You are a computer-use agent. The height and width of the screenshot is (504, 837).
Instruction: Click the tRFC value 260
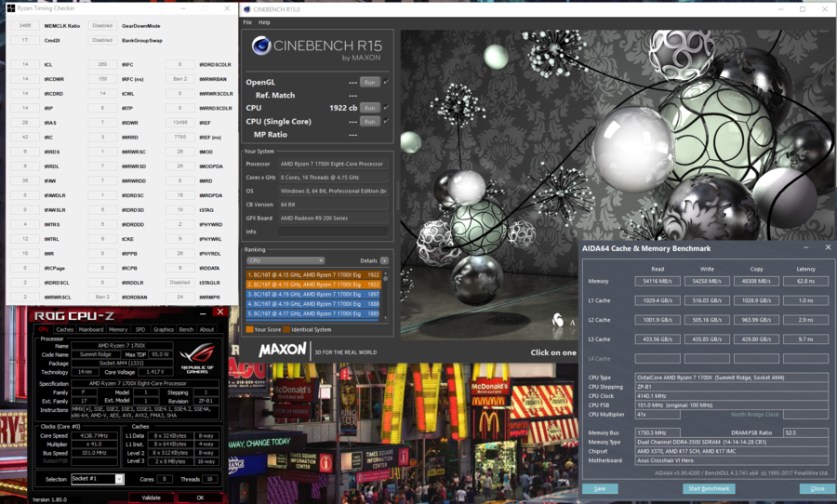[x=102, y=64]
